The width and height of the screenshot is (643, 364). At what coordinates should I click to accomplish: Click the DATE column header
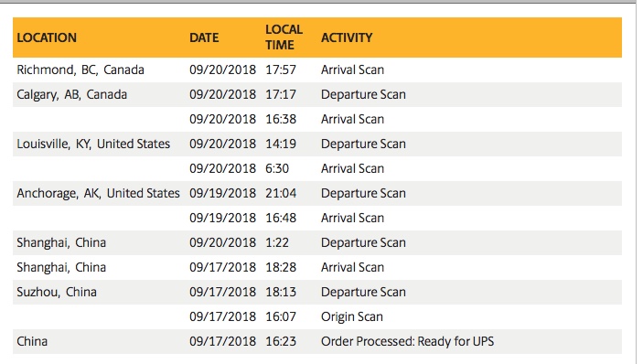pos(204,37)
